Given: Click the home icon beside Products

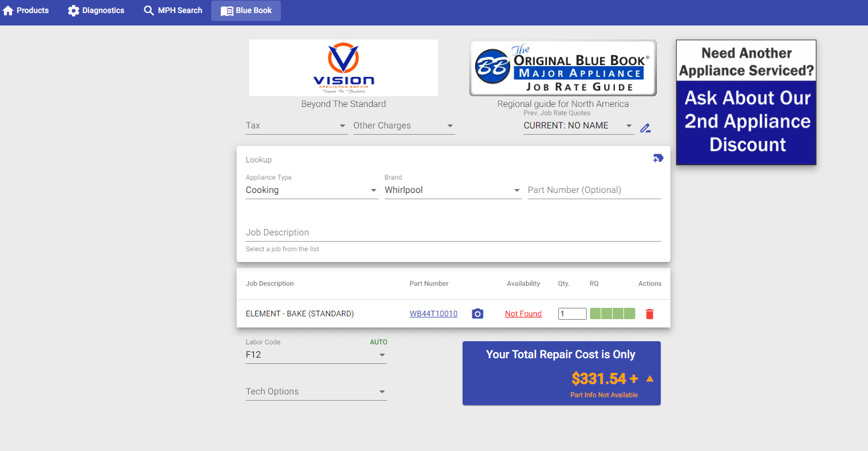Looking at the screenshot, I should tap(8, 11).
